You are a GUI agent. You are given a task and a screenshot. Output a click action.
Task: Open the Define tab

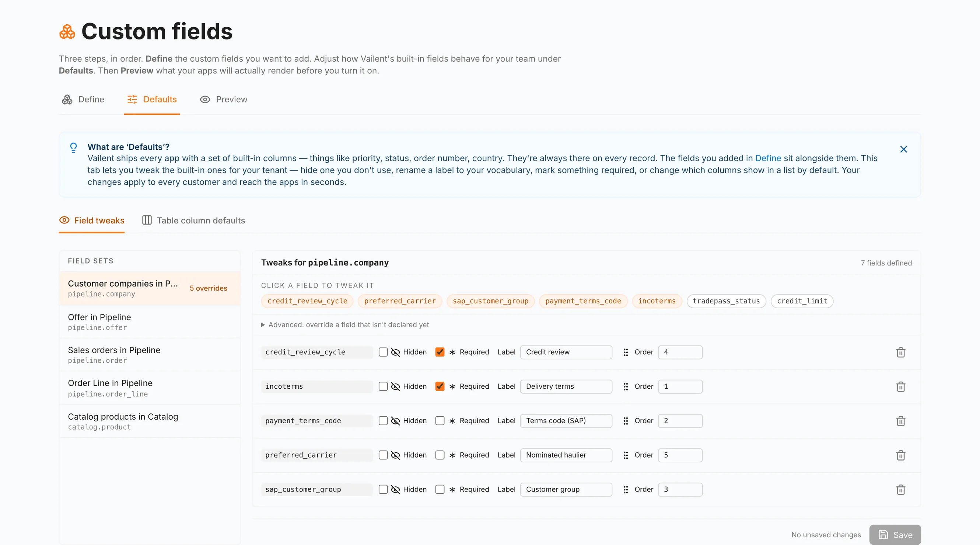tap(83, 100)
